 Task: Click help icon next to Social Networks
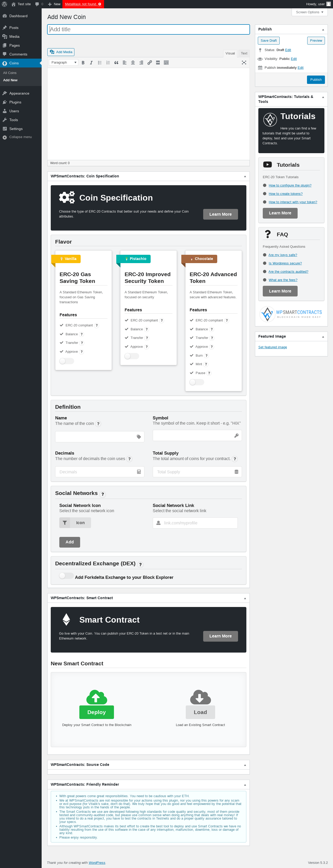pyautogui.click(x=103, y=494)
